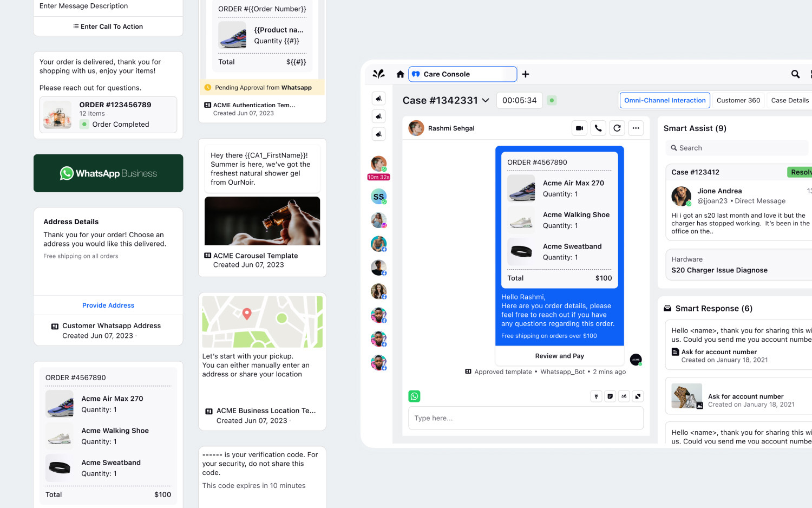
Task: Open the hand holding bottle carousel image
Action: click(x=263, y=221)
